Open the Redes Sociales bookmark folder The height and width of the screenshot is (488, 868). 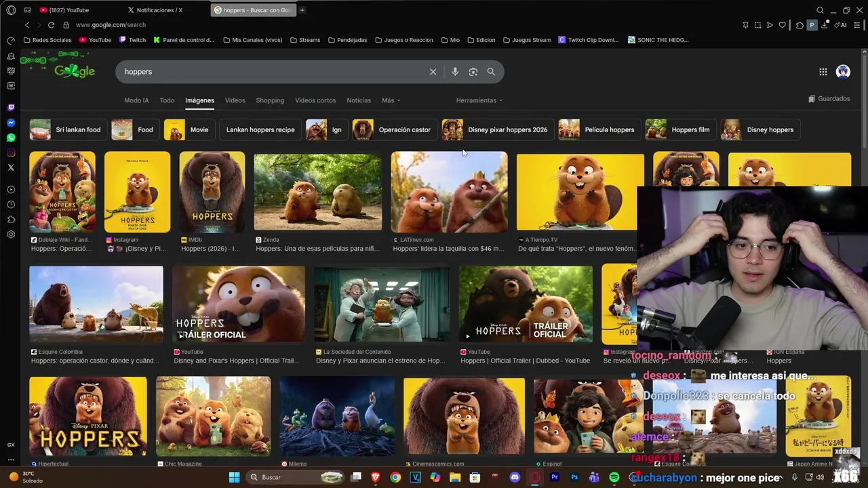[47, 40]
